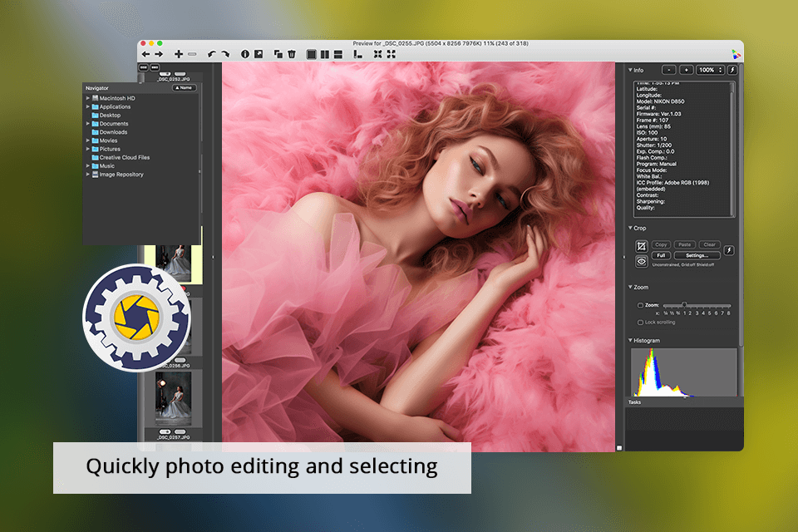This screenshot has height=532, width=798.
Task: Expand Macintosh HD in Navigator
Action: tap(87, 98)
